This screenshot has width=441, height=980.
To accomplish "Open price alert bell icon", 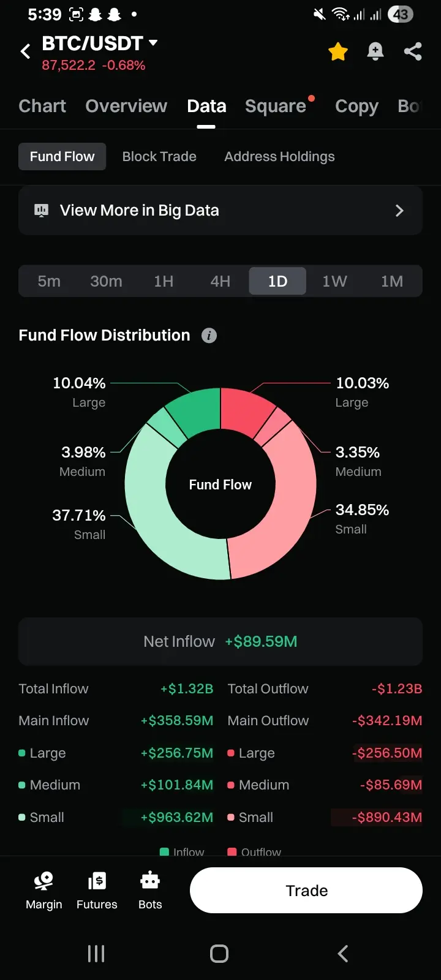I will (x=375, y=51).
